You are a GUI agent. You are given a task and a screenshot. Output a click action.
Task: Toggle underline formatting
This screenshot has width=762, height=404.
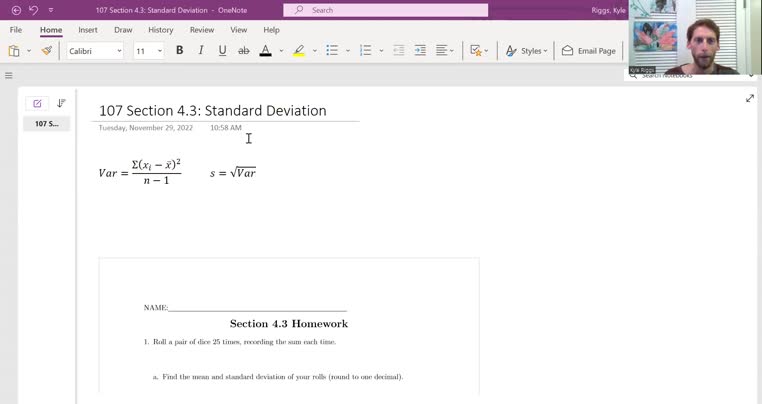pos(222,51)
